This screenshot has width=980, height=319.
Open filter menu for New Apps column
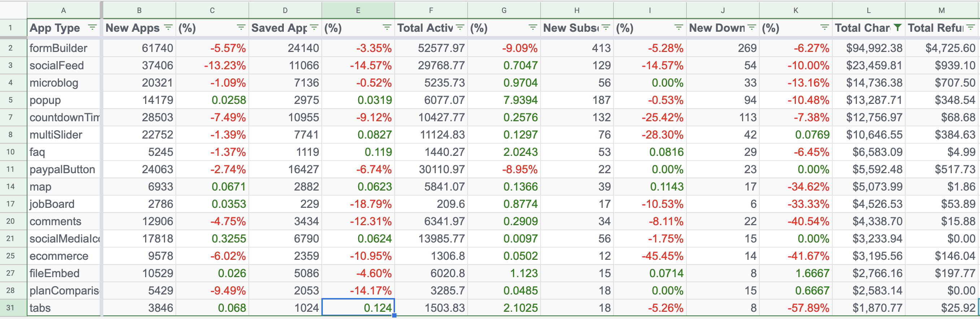[x=168, y=27]
